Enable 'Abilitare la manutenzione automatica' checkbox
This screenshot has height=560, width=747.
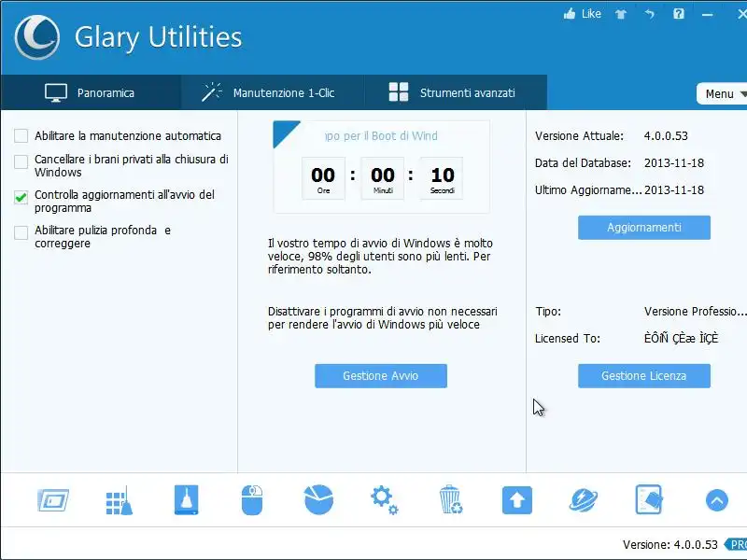click(x=21, y=135)
